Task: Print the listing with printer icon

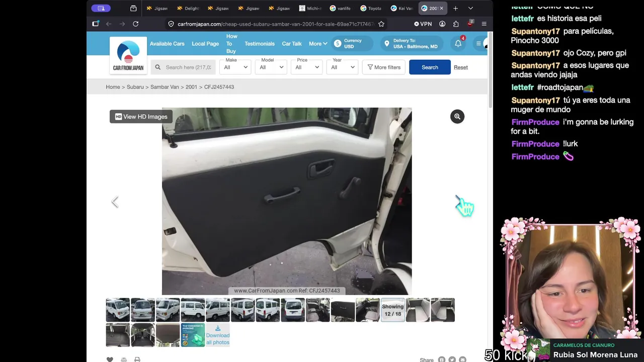Action: (137, 359)
